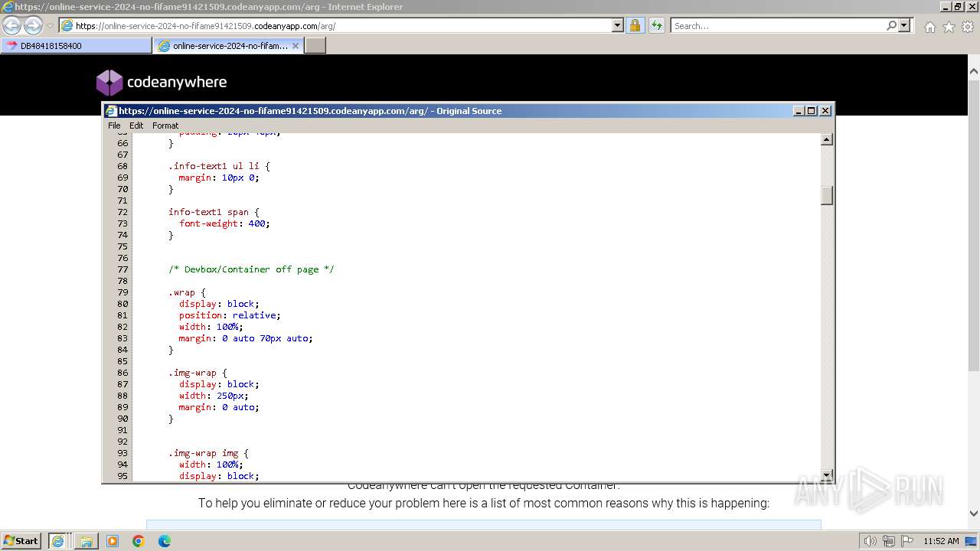Switch to the online-service-2024-no-fifam tab
This screenshot has width=980, height=551.
229,46
